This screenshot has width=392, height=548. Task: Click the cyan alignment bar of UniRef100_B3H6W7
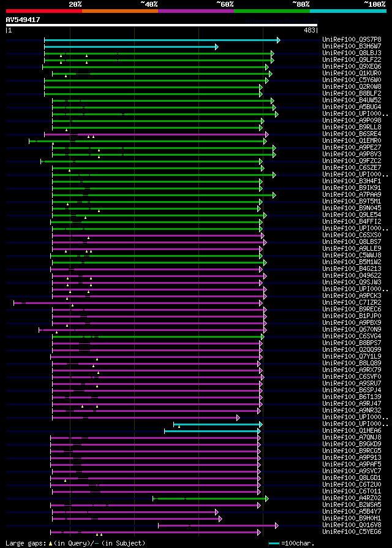click(131, 47)
